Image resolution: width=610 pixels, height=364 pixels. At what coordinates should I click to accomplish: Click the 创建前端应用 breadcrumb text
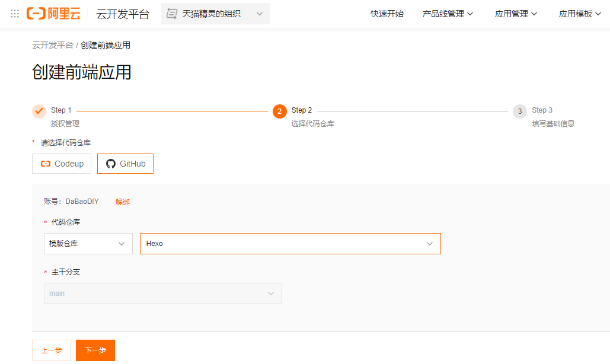click(106, 45)
